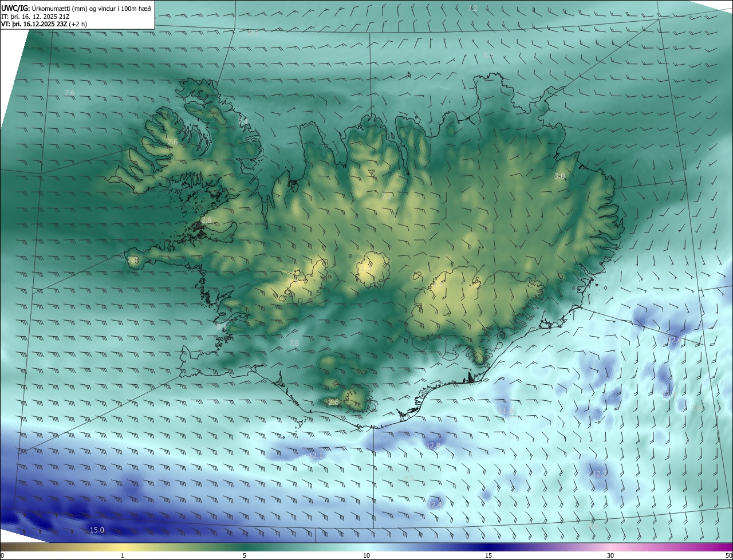Select the 7.4 value label on the map
This screenshot has height=560, width=733.
(x=243, y=122)
